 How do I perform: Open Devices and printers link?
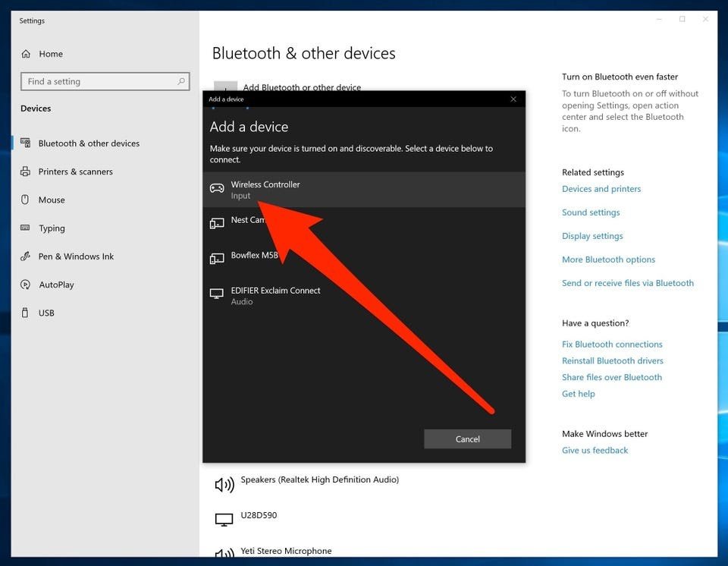pyautogui.click(x=601, y=189)
